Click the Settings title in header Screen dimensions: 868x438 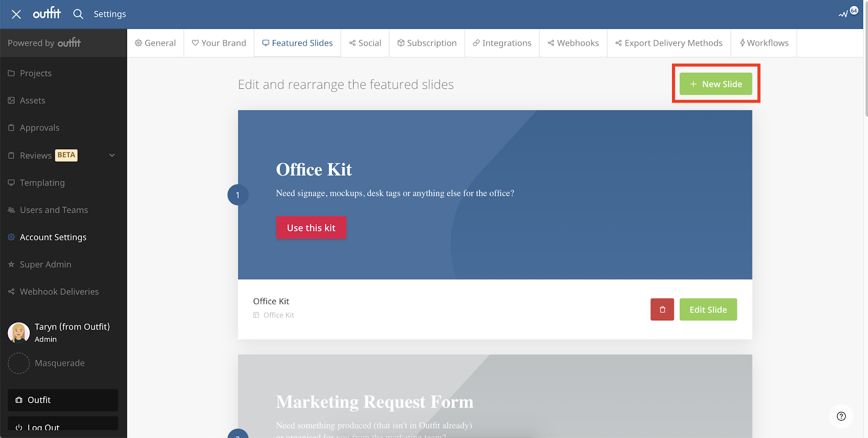click(x=110, y=14)
